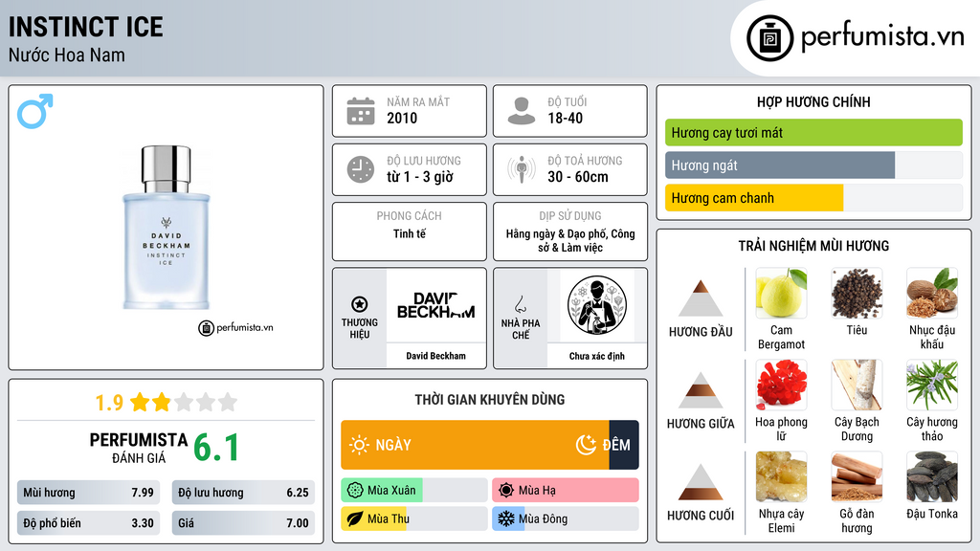Click the leaf icon for Mùa Thu

(x=355, y=518)
